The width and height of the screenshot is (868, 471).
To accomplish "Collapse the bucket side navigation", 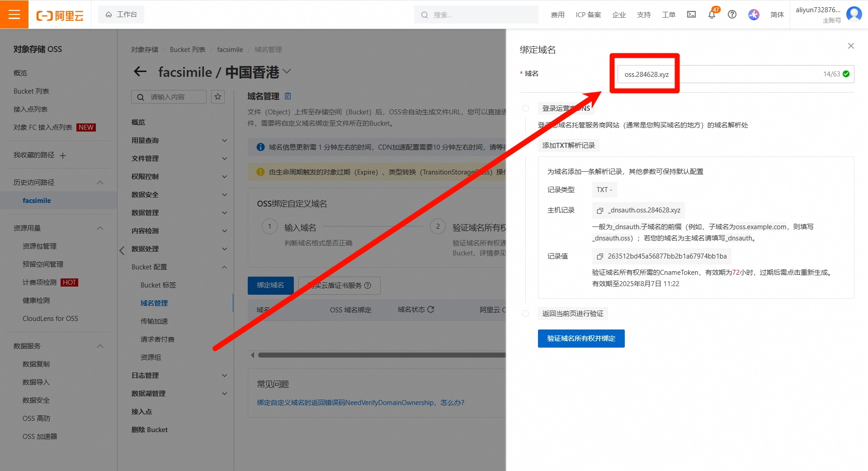I will pyautogui.click(x=122, y=250).
